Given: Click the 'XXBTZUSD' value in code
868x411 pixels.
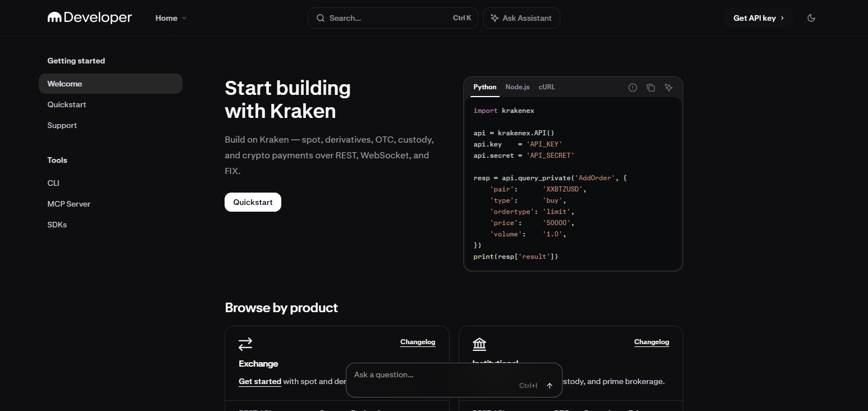Looking at the screenshot, I should [563, 189].
